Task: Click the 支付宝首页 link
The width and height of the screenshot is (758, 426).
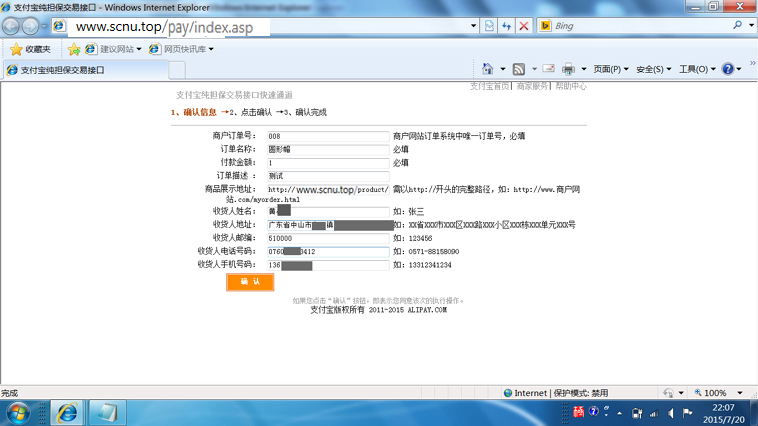Action: coord(490,87)
